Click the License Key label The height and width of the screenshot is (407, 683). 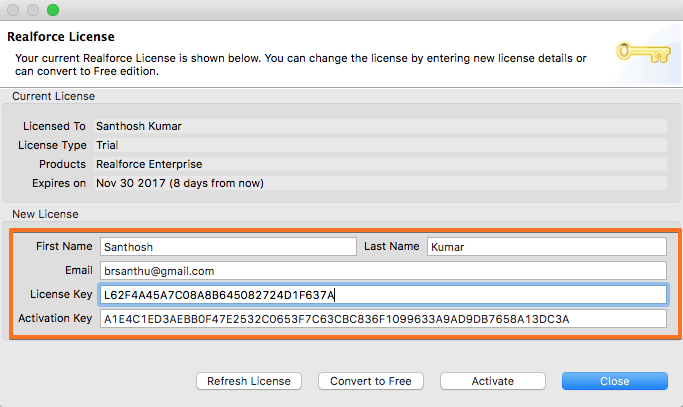coord(61,294)
